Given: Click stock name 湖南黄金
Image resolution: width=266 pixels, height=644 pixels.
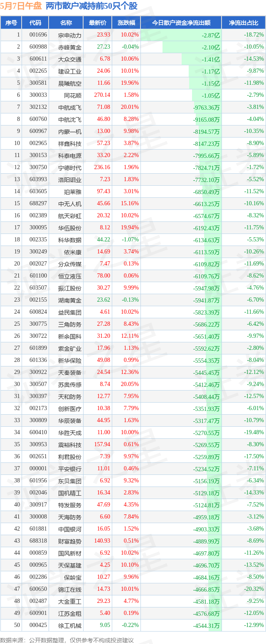Looking at the screenshot, I should click(70, 300).
